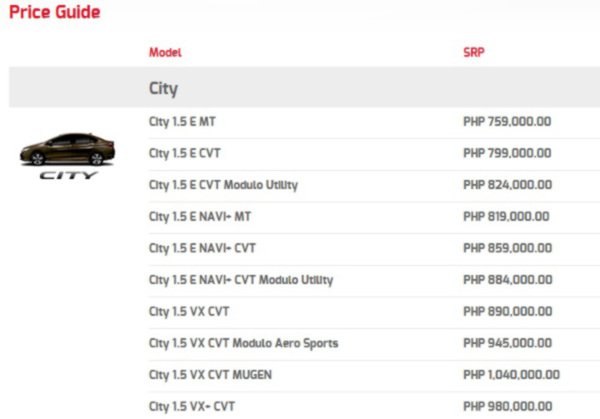Click the PHP 824,000.00 price
Viewport: 600px width, 419px height.
click(x=507, y=185)
